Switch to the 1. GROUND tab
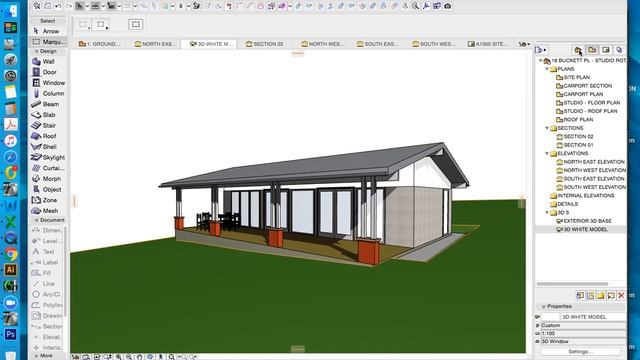640x360 pixels. (x=100, y=44)
